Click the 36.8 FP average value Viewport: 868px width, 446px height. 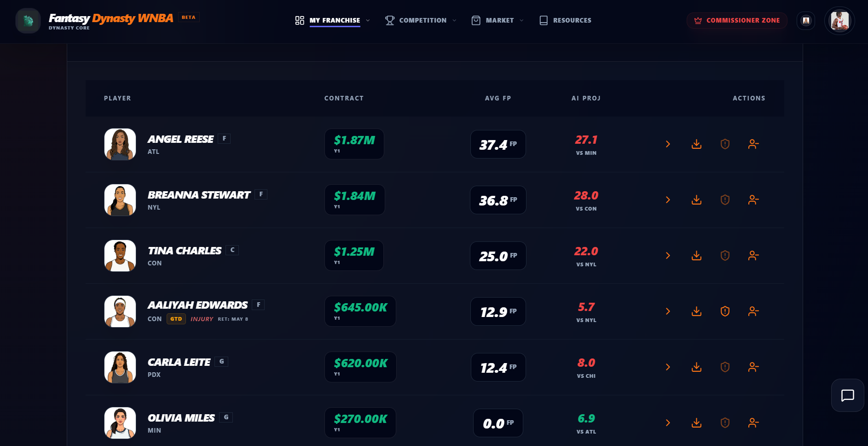pos(498,200)
